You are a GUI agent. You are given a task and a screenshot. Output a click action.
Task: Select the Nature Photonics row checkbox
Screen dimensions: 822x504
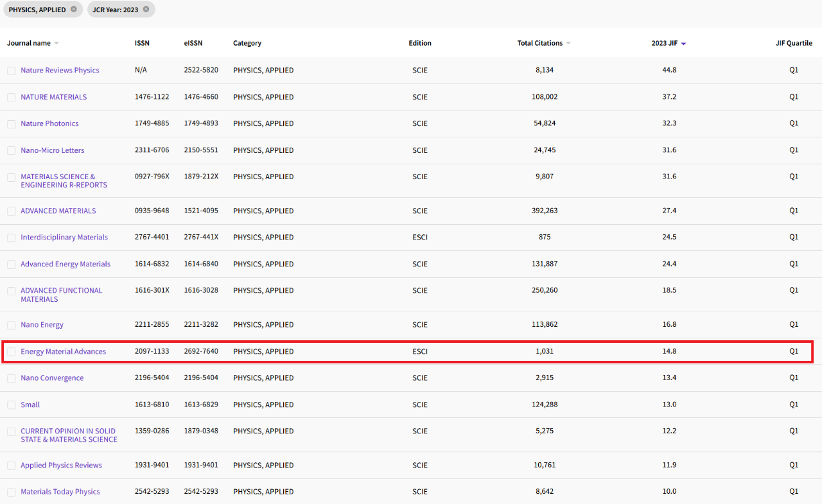click(x=12, y=123)
